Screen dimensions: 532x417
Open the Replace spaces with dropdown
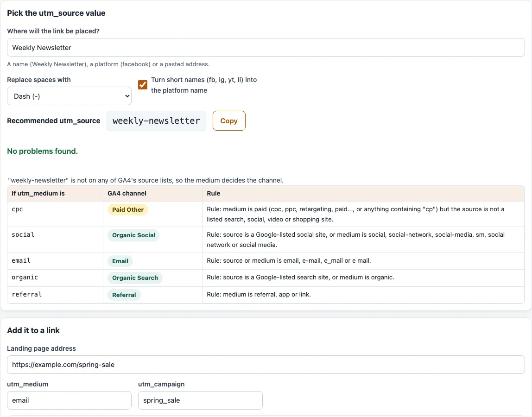click(x=69, y=96)
